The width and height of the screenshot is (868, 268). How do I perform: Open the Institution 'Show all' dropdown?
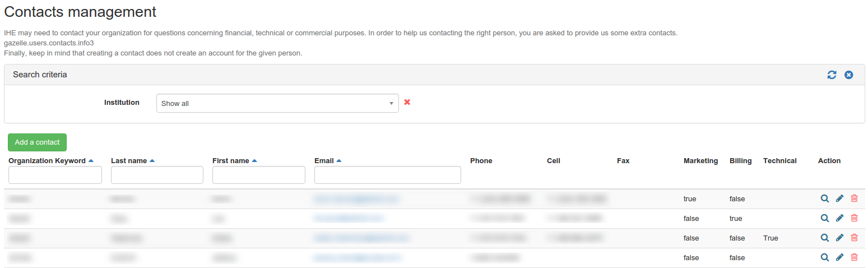click(277, 103)
